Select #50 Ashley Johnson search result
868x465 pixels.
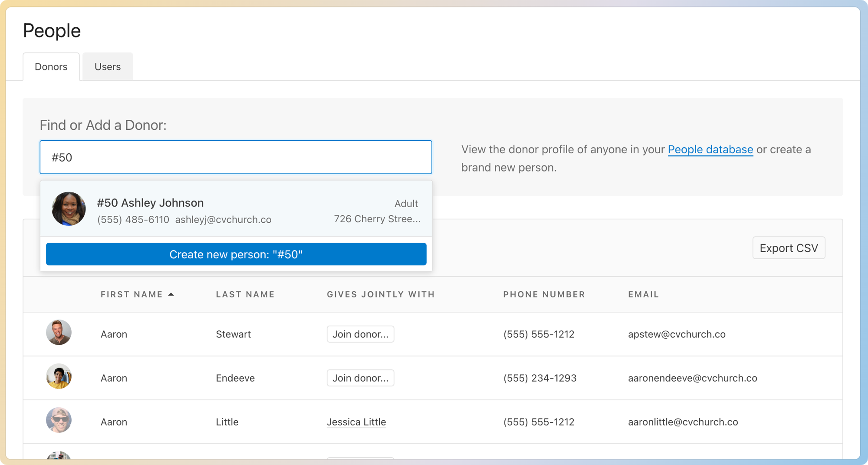coord(236,209)
